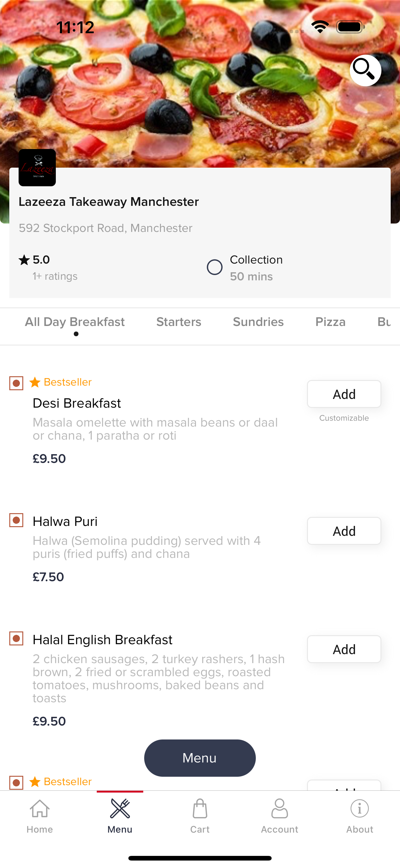This screenshot has height=868, width=400.
Task: Add Halal English Breakfast to cart
Action: [x=344, y=649]
